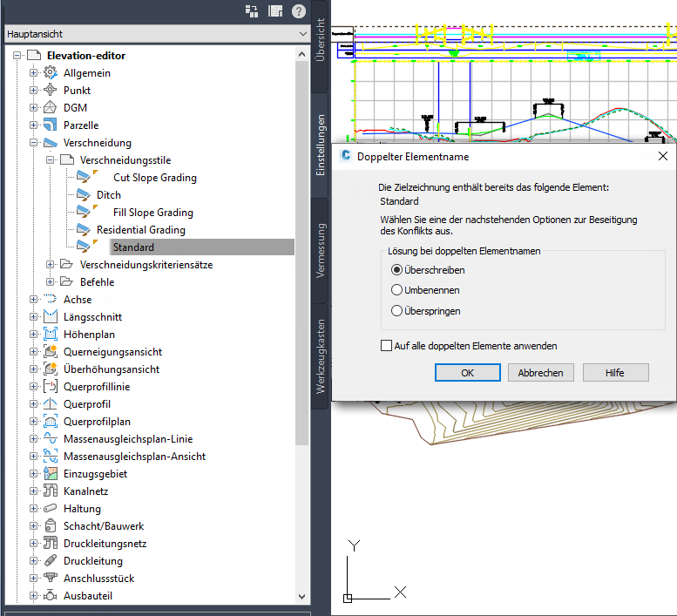The image size is (677, 616).
Task: Collapse the Verschneidungsstile folder
Action: [x=50, y=159]
